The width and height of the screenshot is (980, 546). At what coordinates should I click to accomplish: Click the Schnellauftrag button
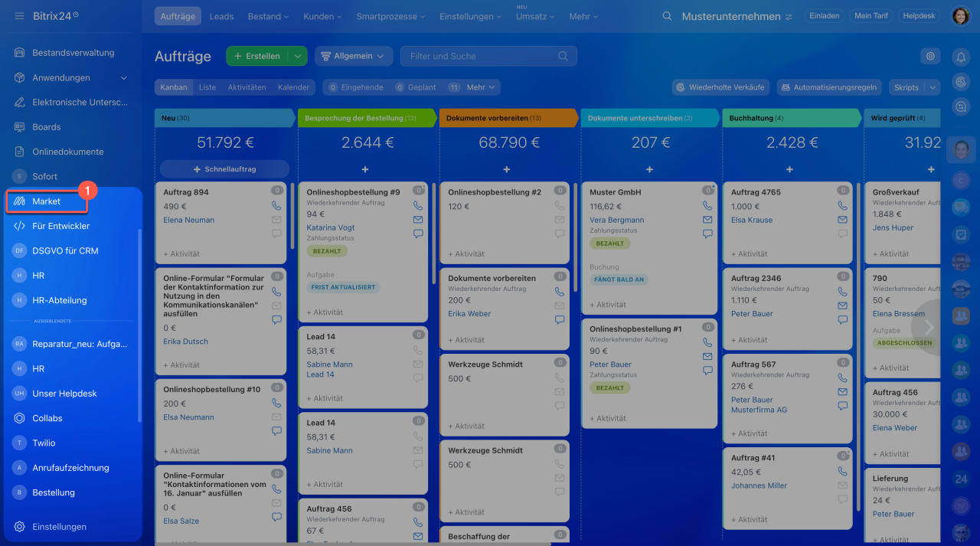(224, 169)
